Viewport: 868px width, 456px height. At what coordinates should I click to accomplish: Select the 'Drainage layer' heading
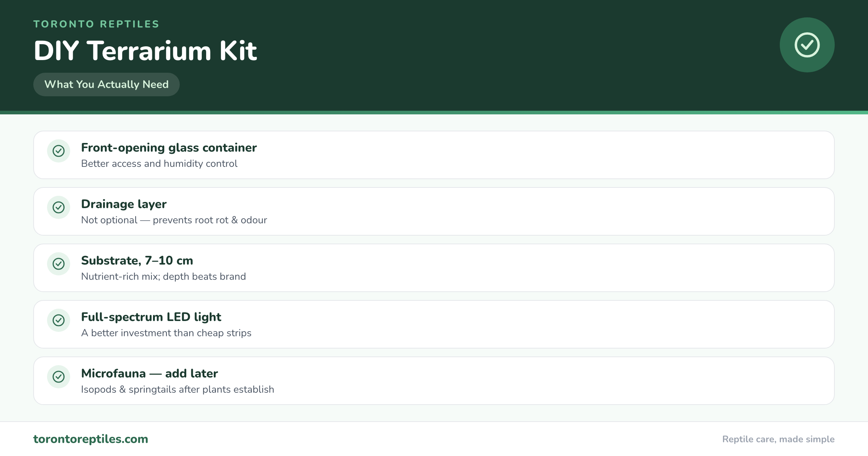click(x=124, y=204)
